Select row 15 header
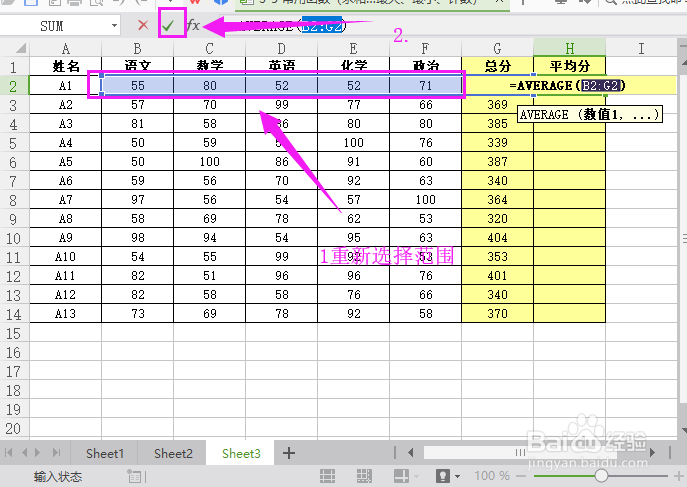Screen dimensions: 687x487 14,333
